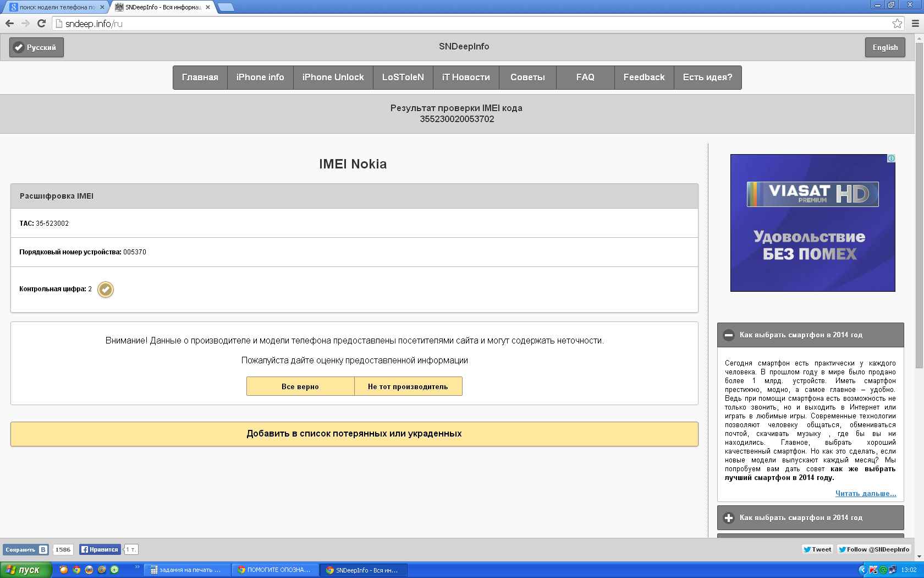The image size is (924, 578).
Task: Switch to SNDeepInfo taskbar window button
Action: [363, 570]
